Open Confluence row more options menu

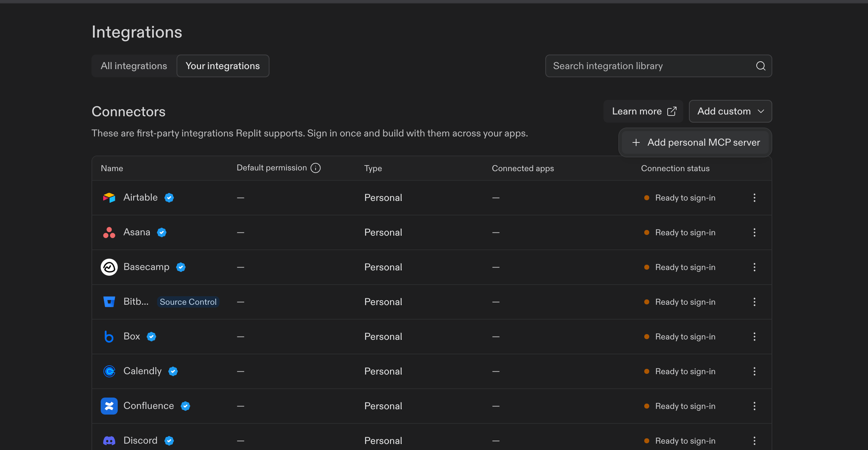point(755,406)
